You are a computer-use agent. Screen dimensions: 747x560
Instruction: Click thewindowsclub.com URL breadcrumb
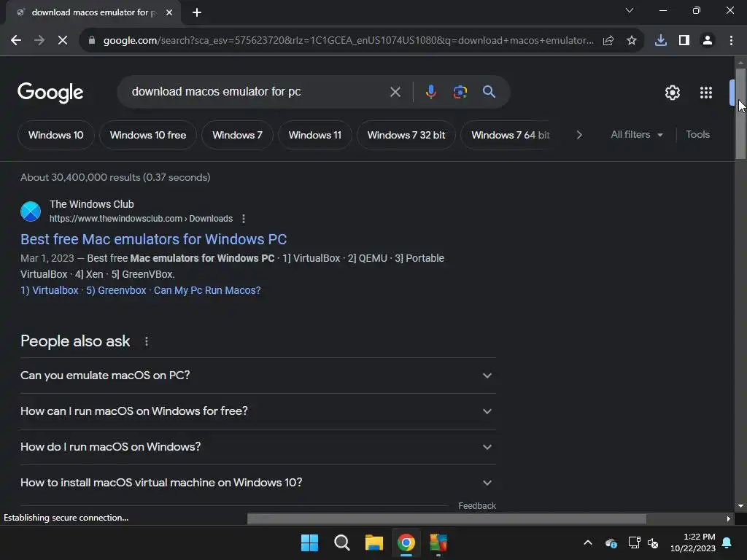(x=141, y=219)
